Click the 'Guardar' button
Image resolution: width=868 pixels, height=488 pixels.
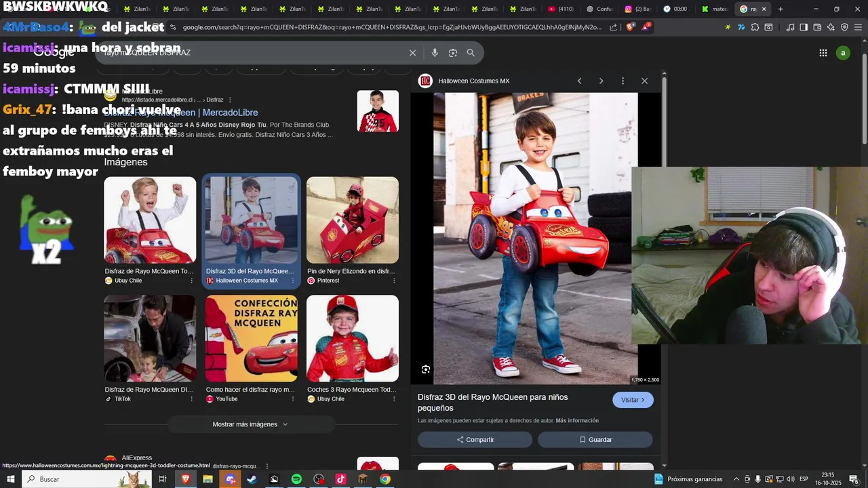[x=595, y=440]
